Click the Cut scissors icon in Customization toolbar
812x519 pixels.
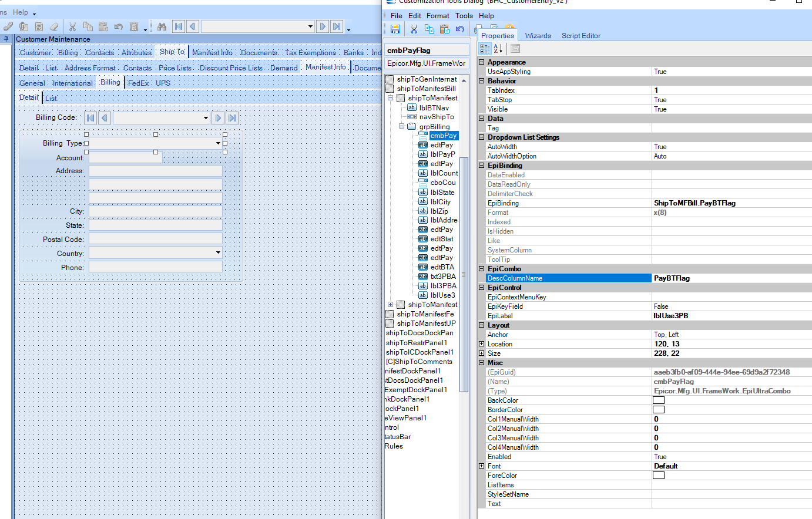414,29
